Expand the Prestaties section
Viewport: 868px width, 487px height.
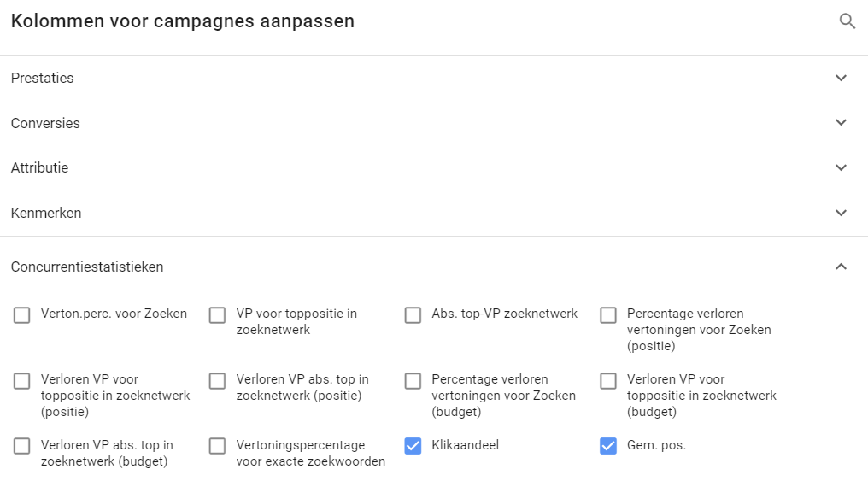tap(841, 78)
